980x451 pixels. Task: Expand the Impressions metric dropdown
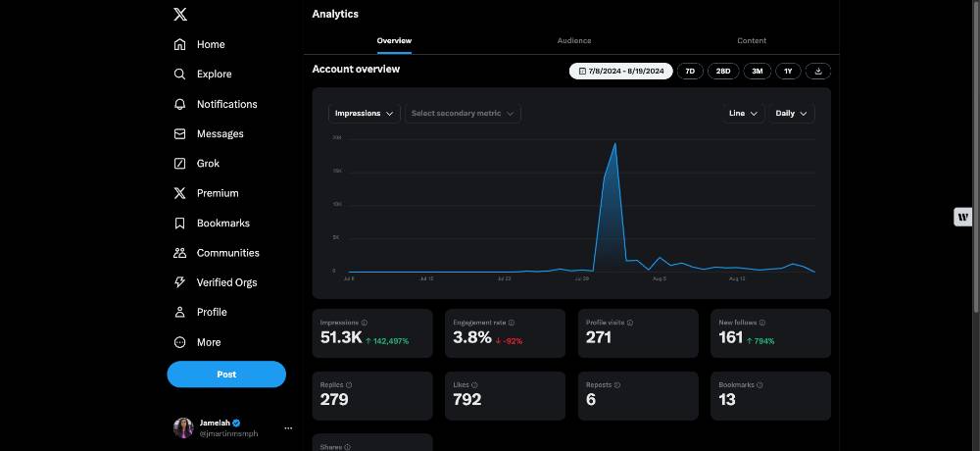[x=365, y=113]
